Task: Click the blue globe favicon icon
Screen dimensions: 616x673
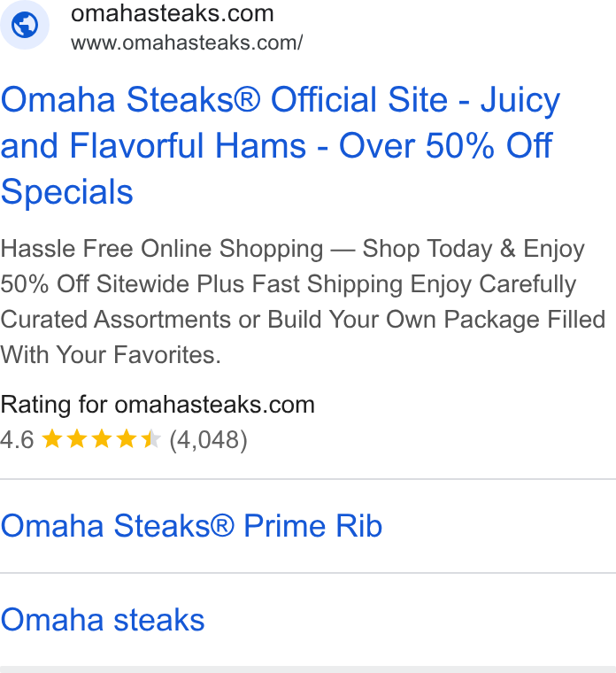Action: [25, 25]
